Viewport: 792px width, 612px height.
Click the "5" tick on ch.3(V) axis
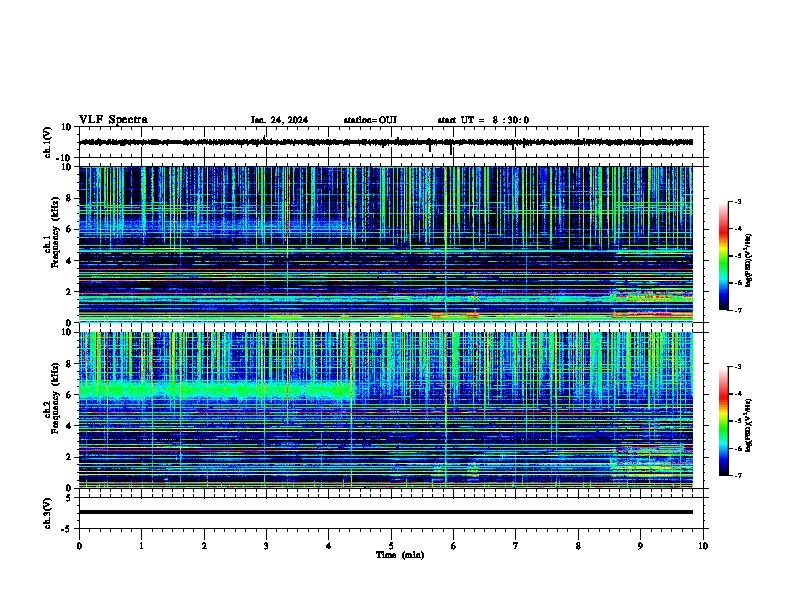coord(70,498)
